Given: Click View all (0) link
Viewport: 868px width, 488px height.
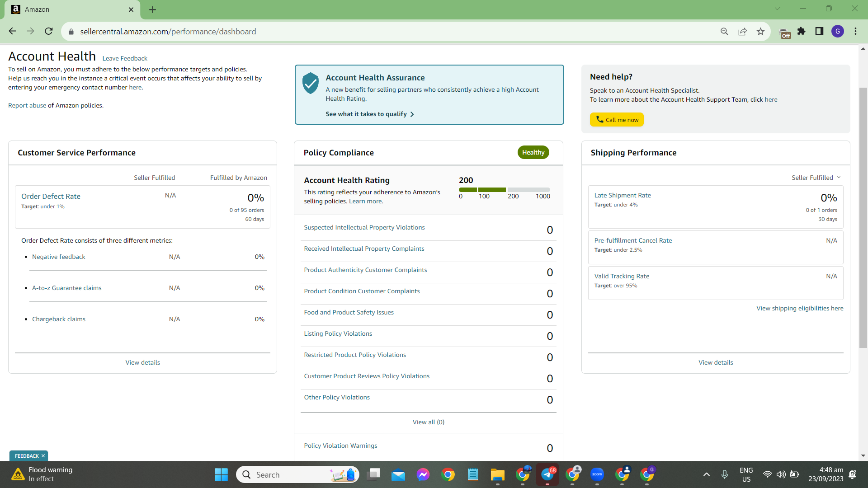Looking at the screenshot, I should pyautogui.click(x=428, y=422).
